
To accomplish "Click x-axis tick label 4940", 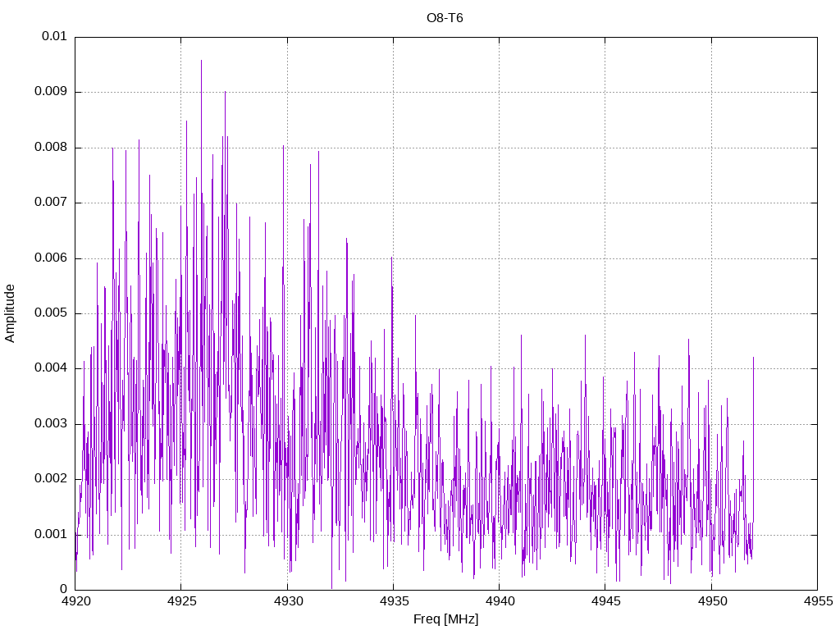I will point(500,601).
